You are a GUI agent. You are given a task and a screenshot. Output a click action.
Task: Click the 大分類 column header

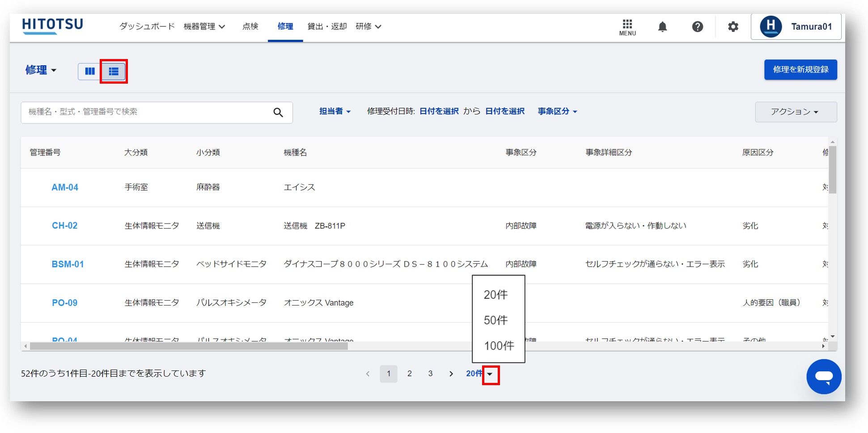[x=136, y=153]
